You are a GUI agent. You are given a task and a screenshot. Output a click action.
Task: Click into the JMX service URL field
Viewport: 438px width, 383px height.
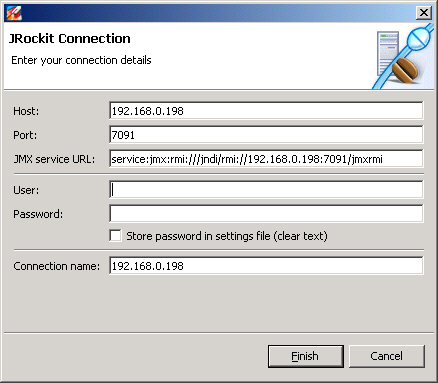(x=266, y=159)
